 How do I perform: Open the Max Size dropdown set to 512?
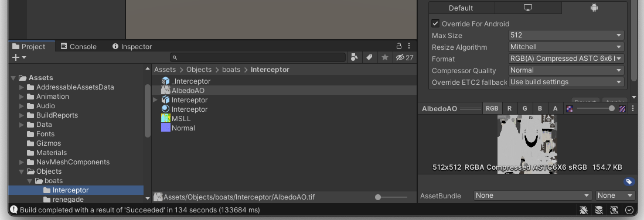(x=567, y=35)
